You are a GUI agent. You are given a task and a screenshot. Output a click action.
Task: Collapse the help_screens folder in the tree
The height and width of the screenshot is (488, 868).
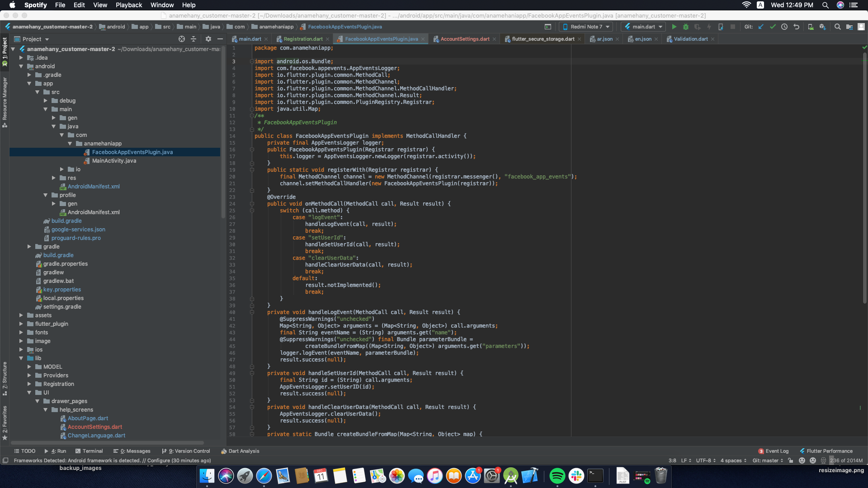[x=46, y=410]
